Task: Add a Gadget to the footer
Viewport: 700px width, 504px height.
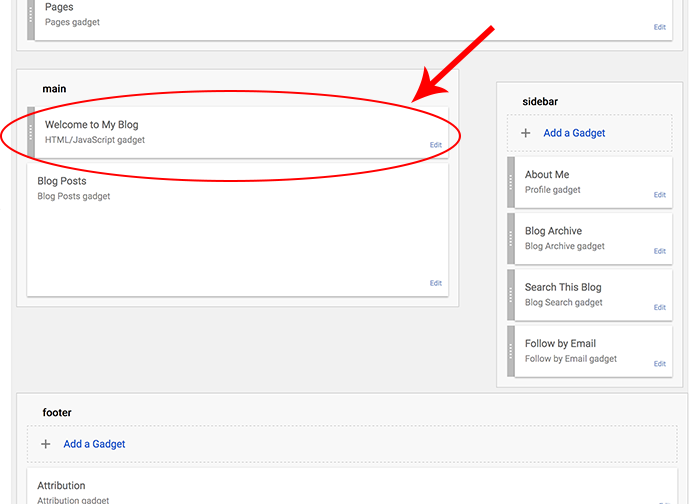Action: tap(94, 444)
